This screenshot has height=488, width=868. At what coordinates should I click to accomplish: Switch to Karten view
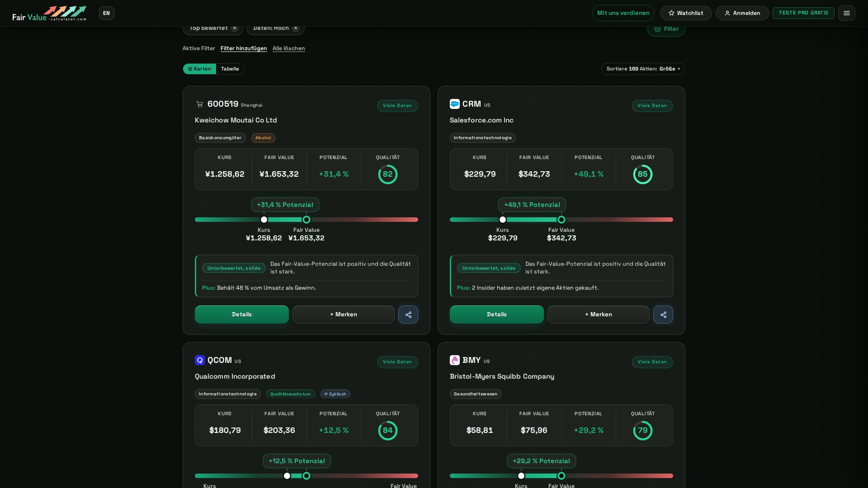pos(199,69)
